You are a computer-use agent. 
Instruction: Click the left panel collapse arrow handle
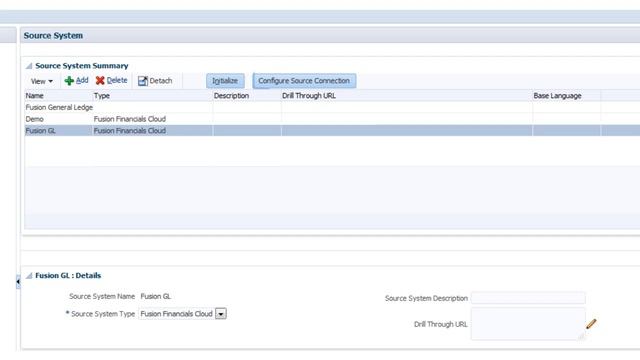click(x=18, y=282)
